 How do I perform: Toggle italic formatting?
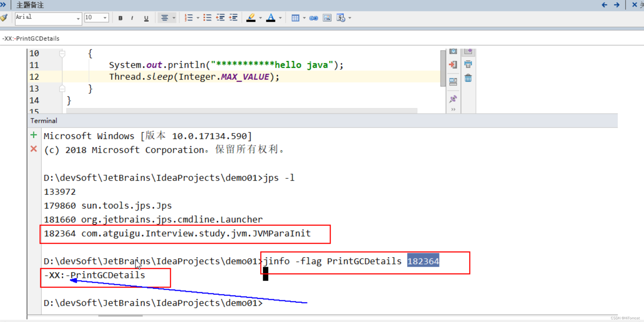(x=132, y=18)
